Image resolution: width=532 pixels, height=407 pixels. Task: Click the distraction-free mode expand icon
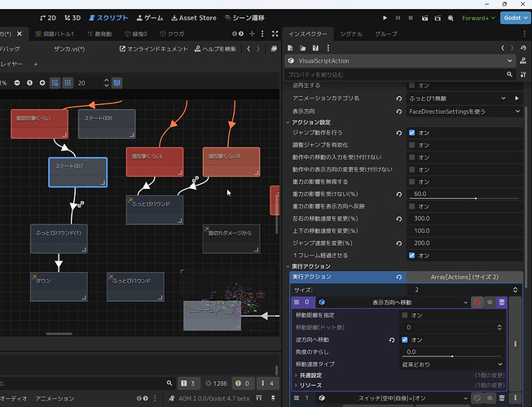275,33
